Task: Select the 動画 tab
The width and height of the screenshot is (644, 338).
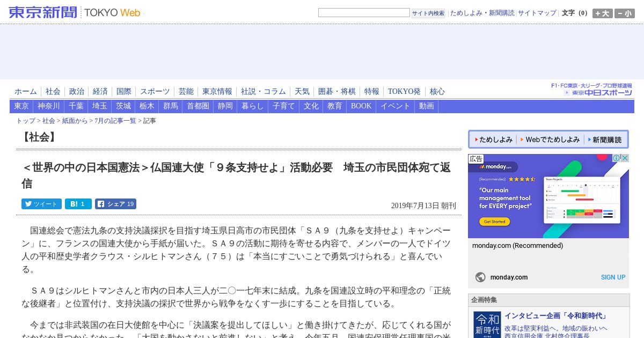Action: 427,106
